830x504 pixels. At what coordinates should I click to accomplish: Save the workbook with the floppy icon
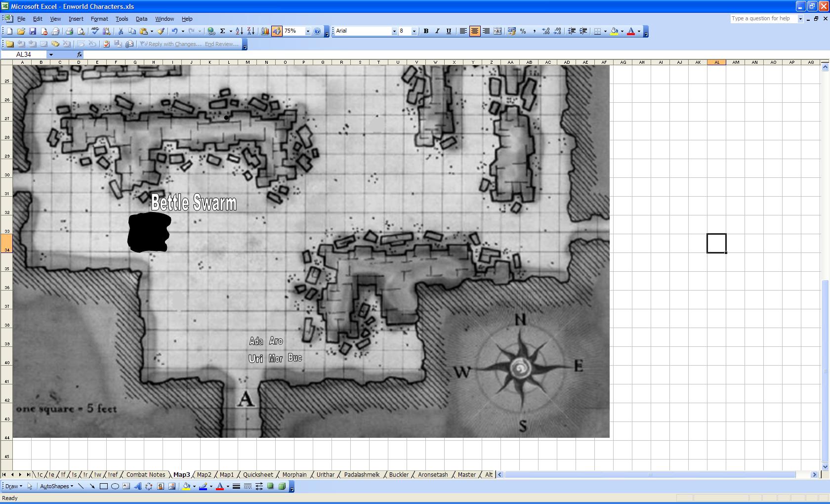coord(33,31)
